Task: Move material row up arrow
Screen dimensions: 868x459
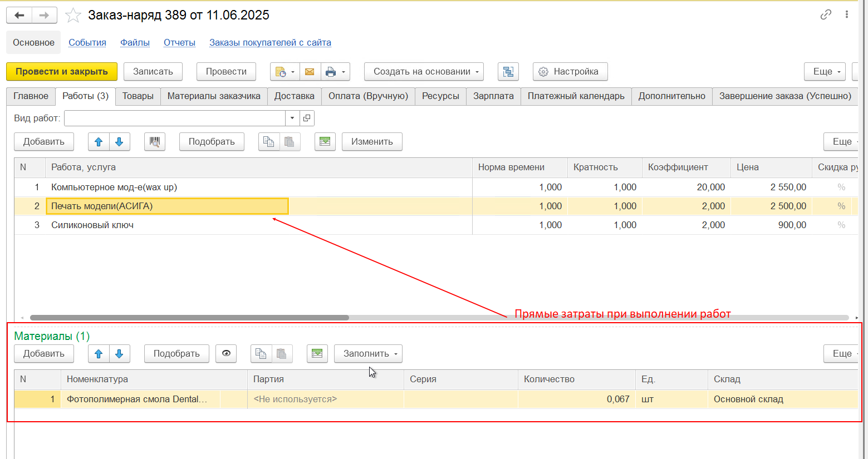Action: point(99,354)
